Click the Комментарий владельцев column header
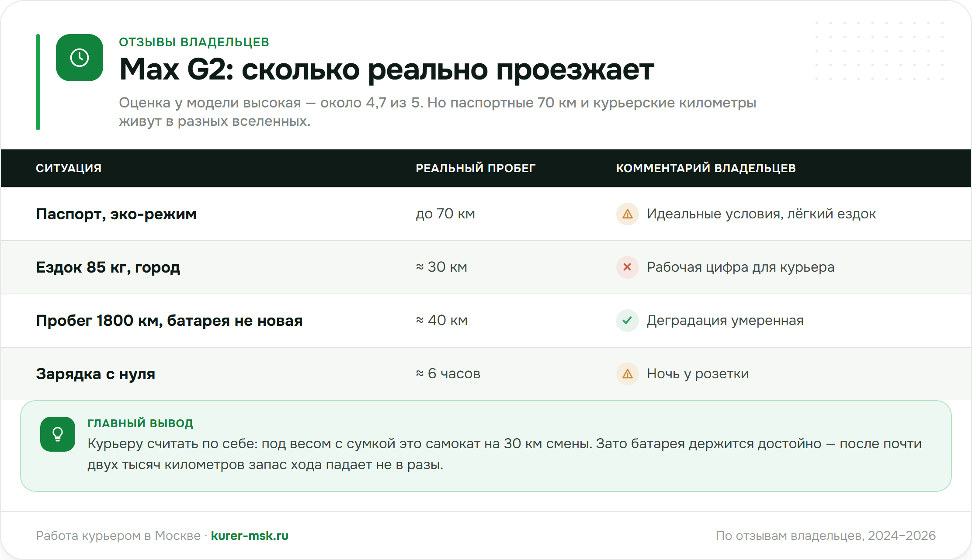This screenshot has width=972, height=560. click(706, 168)
